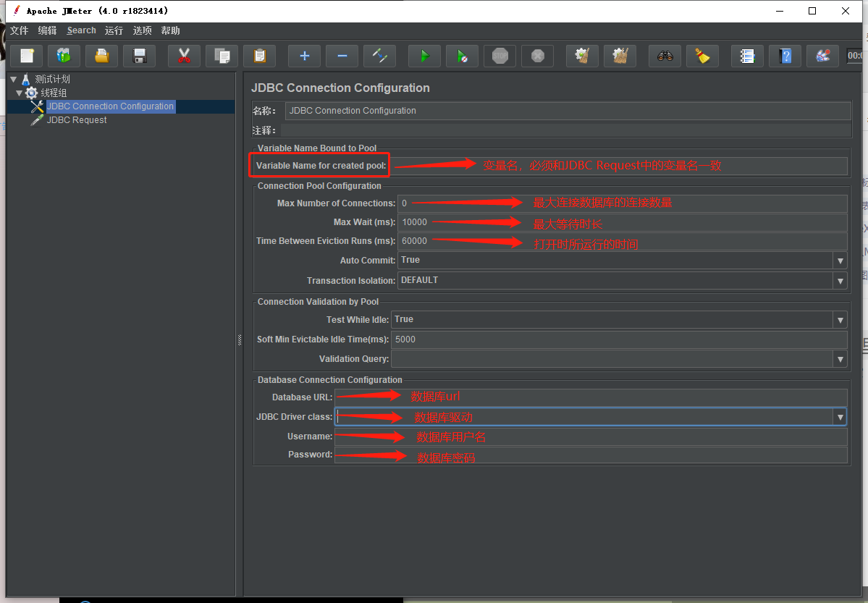The height and width of the screenshot is (603, 868).
Task: Click the Copy icon in toolbar
Action: pos(222,56)
